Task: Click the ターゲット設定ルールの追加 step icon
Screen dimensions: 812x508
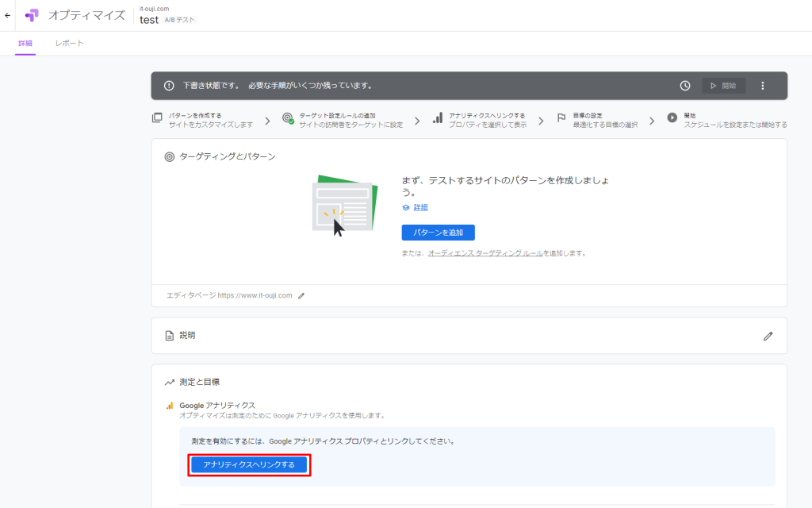Action: (288, 119)
